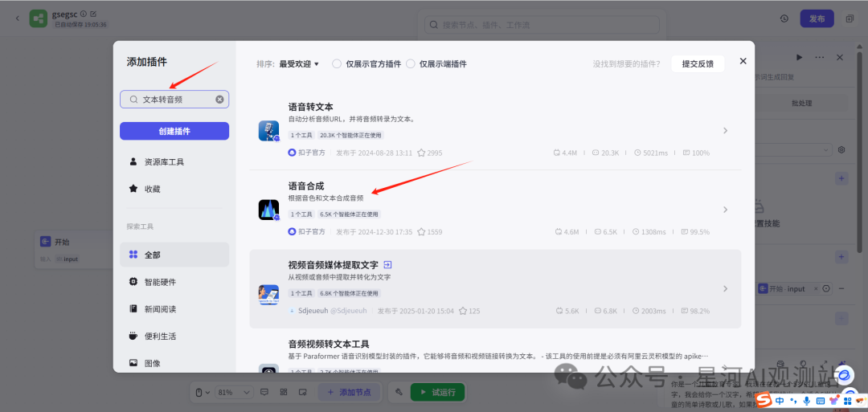The width and height of the screenshot is (868, 412).
Task: Click the 扣子官方 author of 语音转文本
Action: tap(307, 153)
